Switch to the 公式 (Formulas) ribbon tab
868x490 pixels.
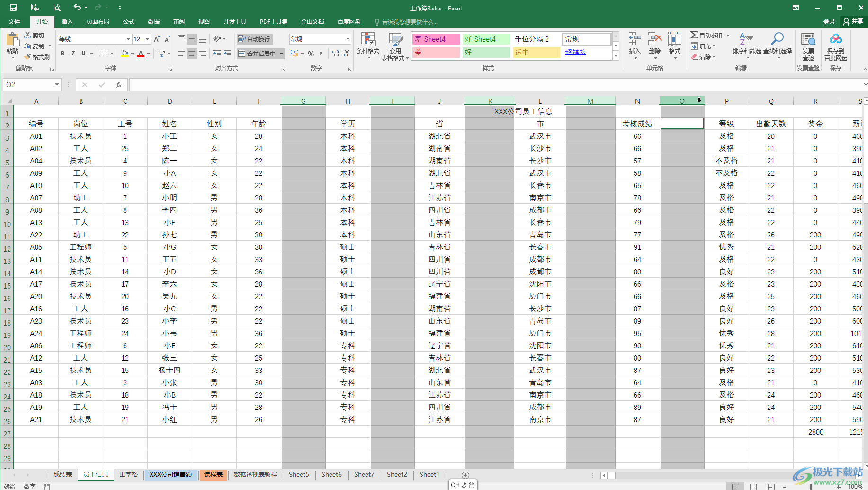click(129, 22)
